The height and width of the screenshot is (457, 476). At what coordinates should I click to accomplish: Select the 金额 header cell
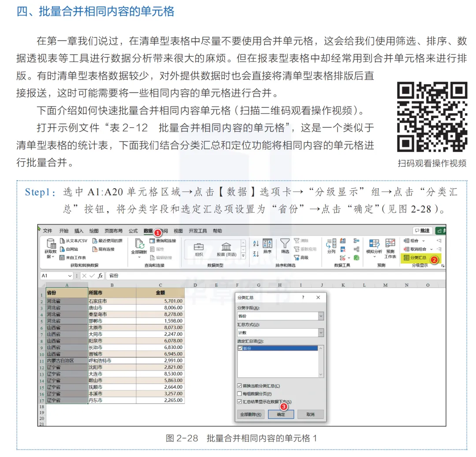[160, 293]
